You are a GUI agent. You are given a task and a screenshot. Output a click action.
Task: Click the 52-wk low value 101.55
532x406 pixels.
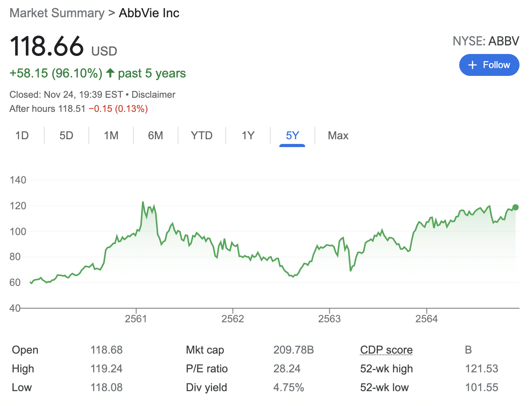(x=482, y=387)
